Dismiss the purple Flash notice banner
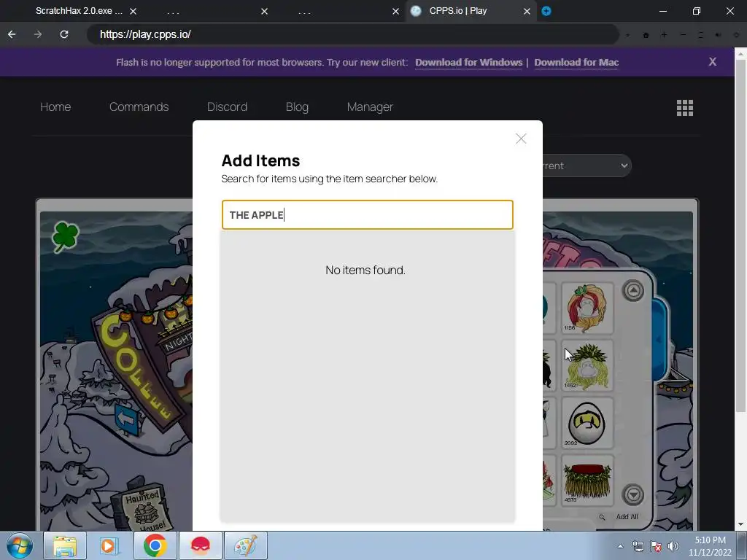The width and height of the screenshot is (747, 560). pyautogui.click(x=712, y=62)
